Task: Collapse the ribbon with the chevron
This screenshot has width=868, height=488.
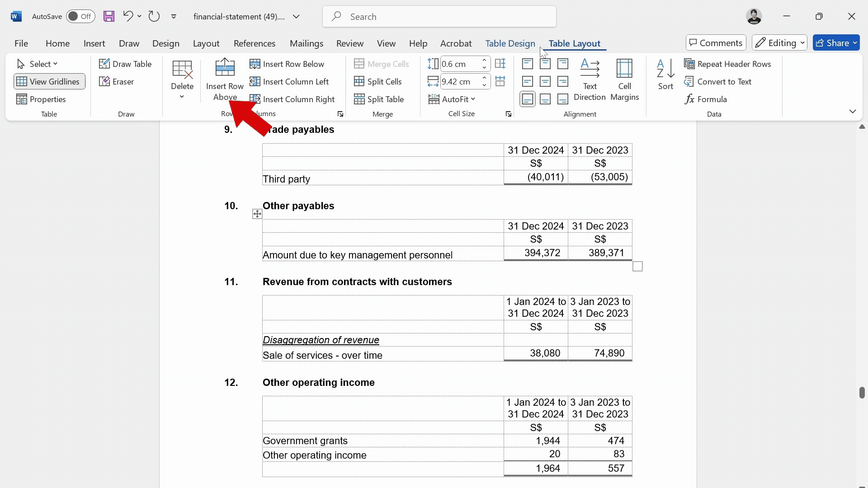Action: (852, 111)
